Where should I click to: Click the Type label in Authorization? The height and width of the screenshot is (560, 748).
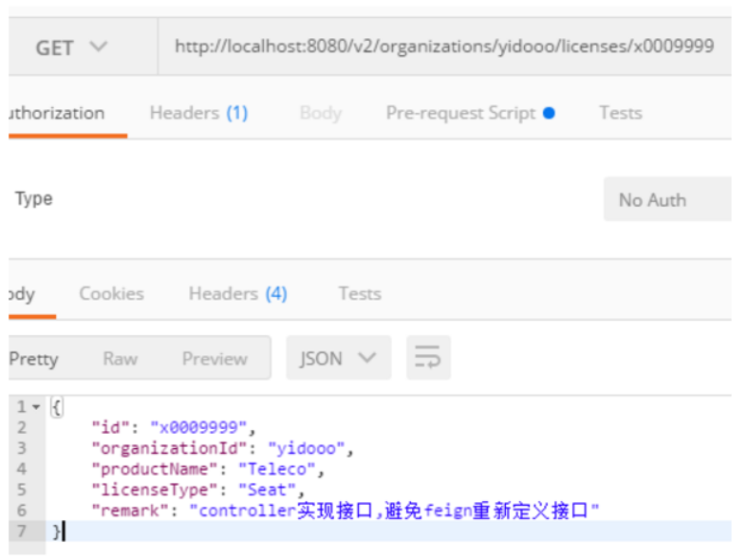[x=34, y=198]
